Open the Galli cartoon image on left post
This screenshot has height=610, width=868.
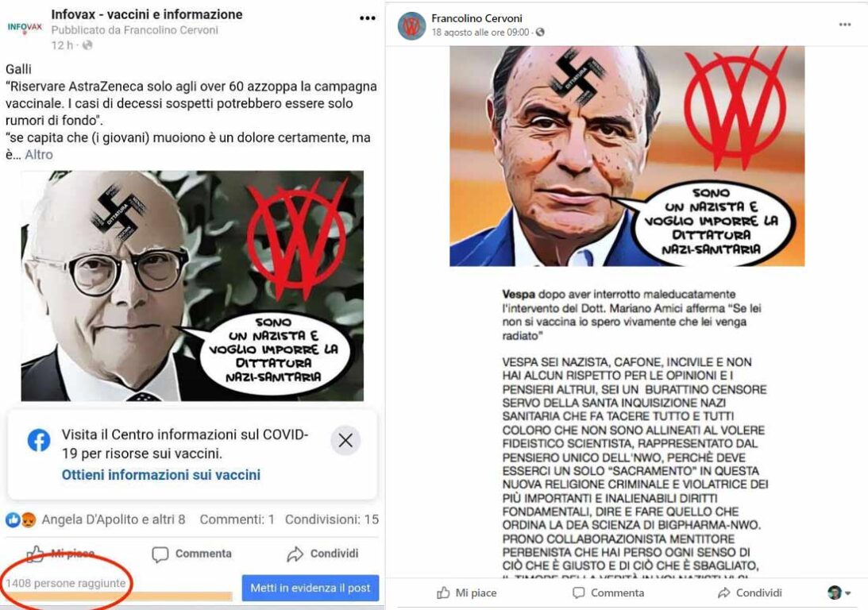coord(192,286)
